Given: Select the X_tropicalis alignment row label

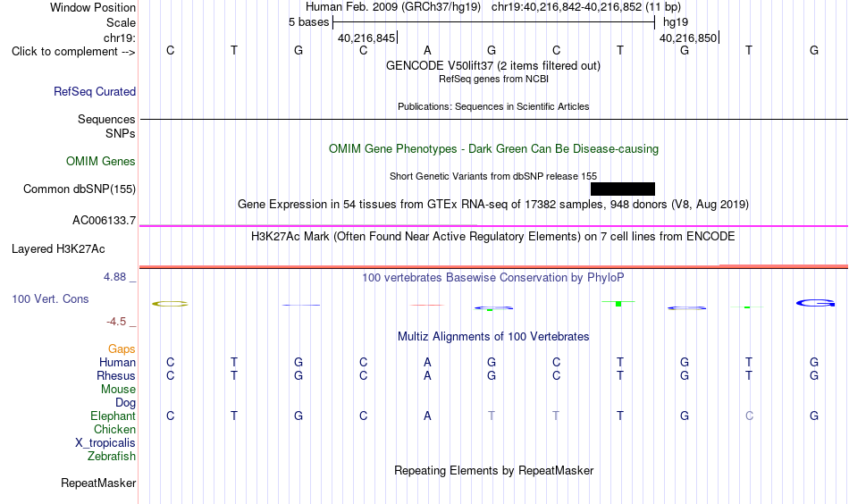Looking at the screenshot, I should click(105, 443).
